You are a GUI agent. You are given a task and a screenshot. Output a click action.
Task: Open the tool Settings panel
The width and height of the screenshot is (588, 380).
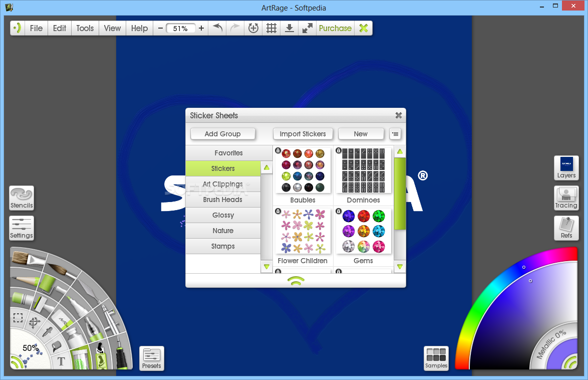pyautogui.click(x=22, y=228)
